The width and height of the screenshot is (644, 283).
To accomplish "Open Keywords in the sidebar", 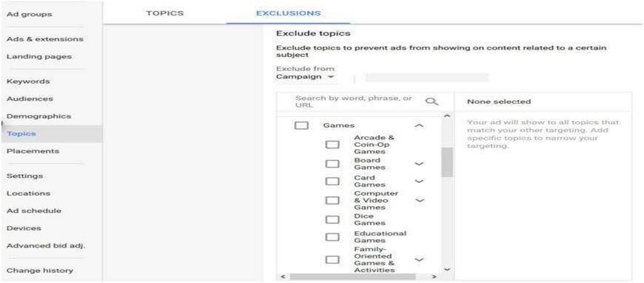I will pyautogui.click(x=28, y=81).
